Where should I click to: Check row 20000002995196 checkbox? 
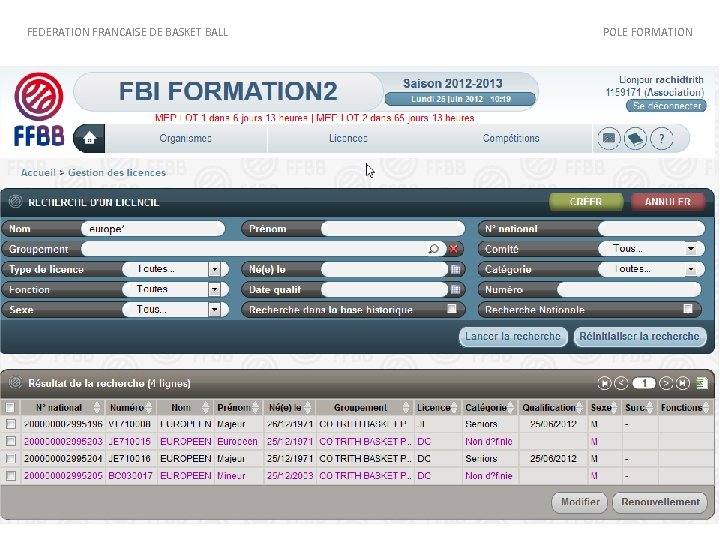click(11, 424)
